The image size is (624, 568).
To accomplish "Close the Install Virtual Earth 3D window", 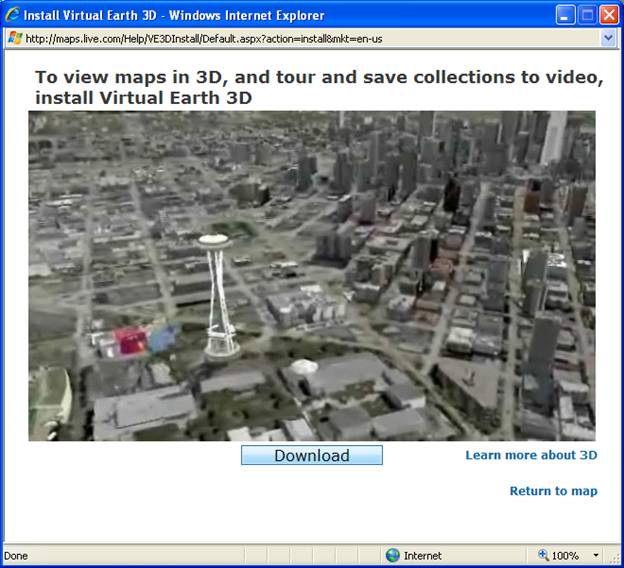I will [609, 16].
